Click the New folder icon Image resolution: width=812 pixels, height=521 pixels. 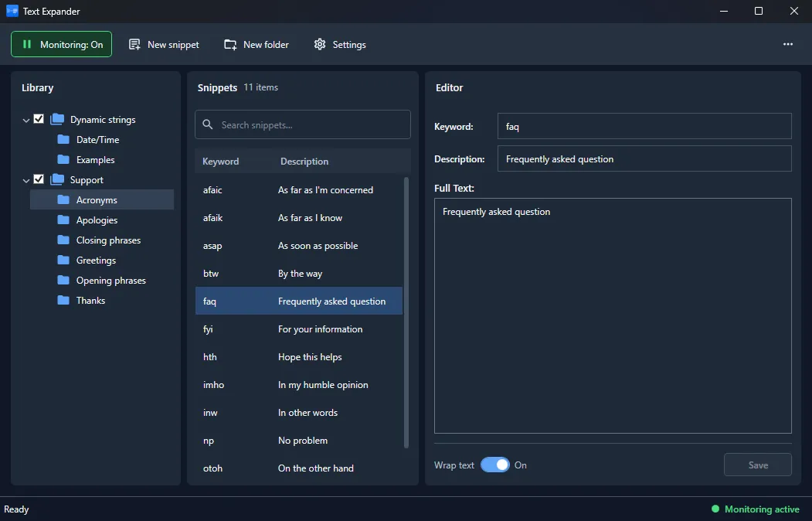pos(230,45)
